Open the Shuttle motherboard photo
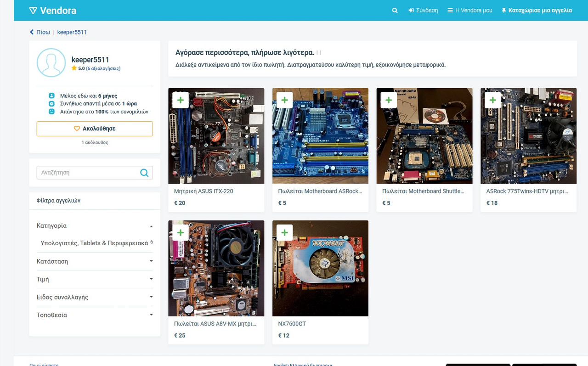588x366 pixels. (x=424, y=136)
